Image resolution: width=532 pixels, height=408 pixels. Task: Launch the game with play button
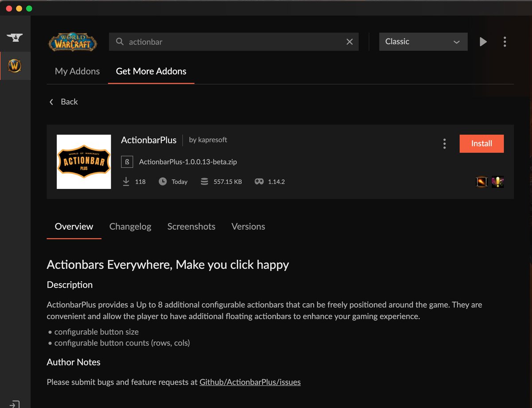(483, 42)
